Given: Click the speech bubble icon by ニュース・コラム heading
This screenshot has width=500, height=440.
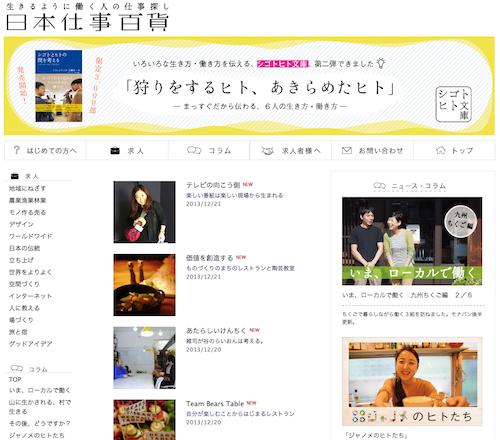Looking at the screenshot, I should click(380, 185).
